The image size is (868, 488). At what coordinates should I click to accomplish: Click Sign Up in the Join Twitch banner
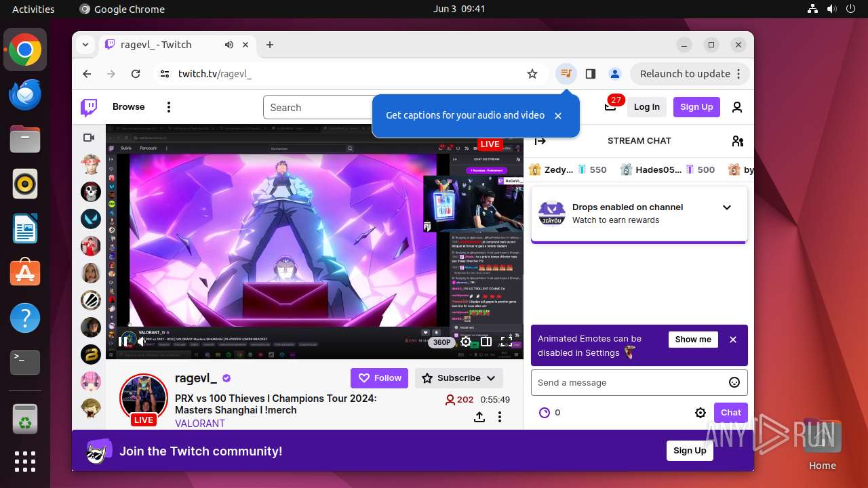click(690, 451)
